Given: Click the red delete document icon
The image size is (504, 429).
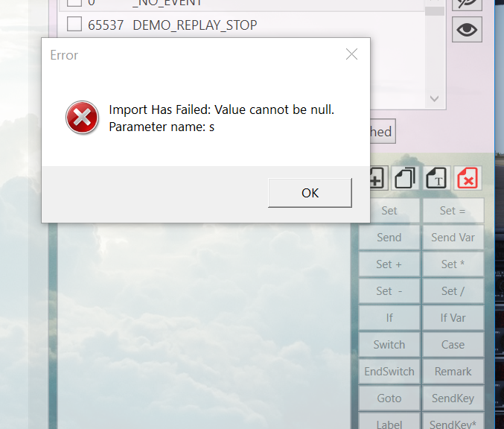Looking at the screenshot, I should click(468, 177).
